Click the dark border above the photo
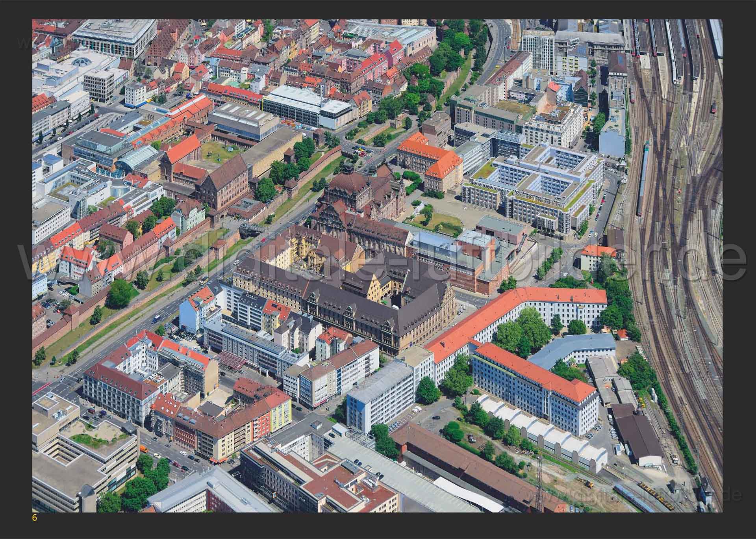Screen dimensions: 756x539 (378, 9)
